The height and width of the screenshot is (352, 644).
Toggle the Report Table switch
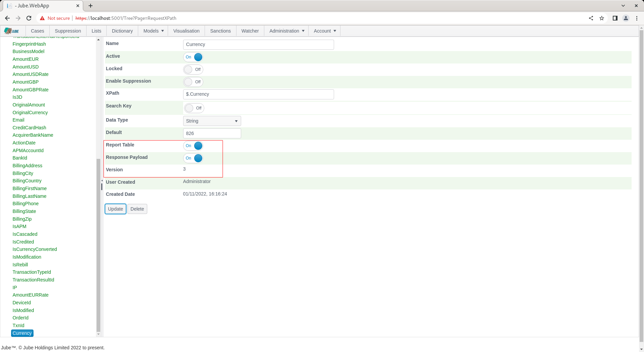point(193,146)
